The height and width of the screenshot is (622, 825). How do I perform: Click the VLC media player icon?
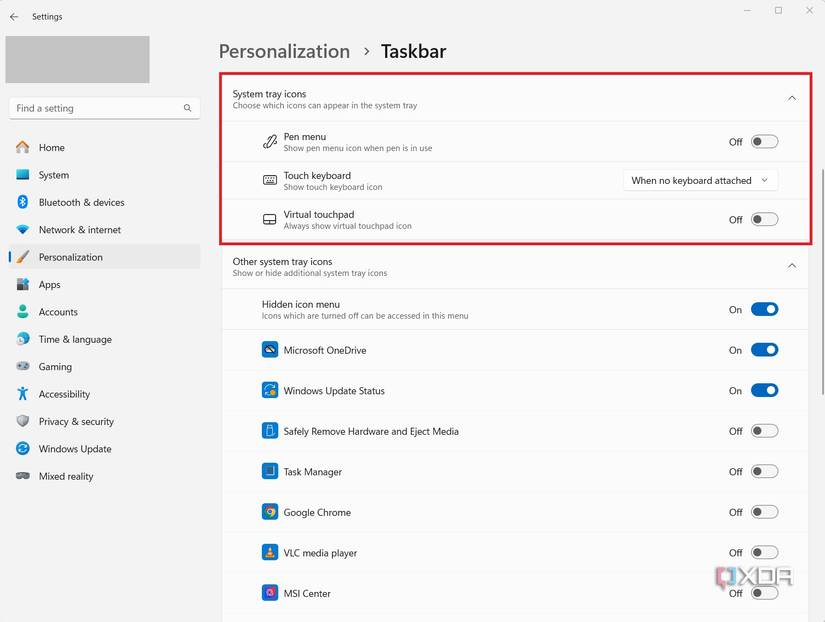[x=270, y=553]
